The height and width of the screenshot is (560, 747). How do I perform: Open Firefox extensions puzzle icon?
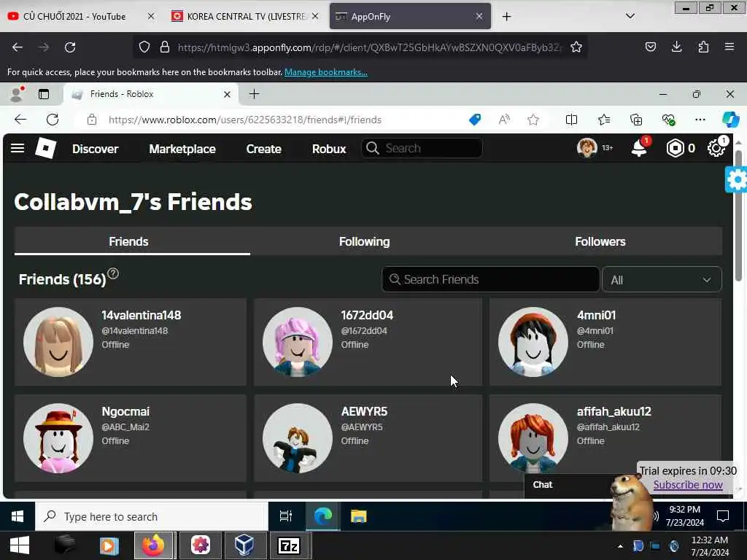[x=703, y=47]
